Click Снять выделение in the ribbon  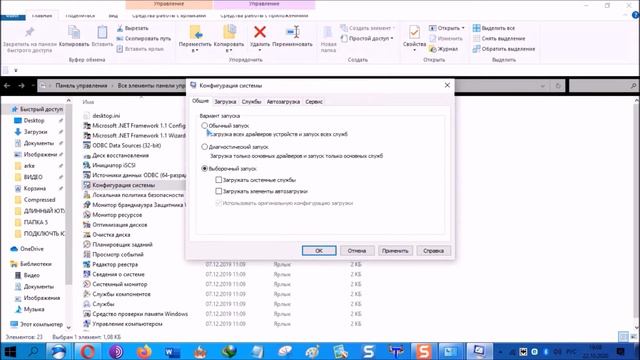coord(499,38)
